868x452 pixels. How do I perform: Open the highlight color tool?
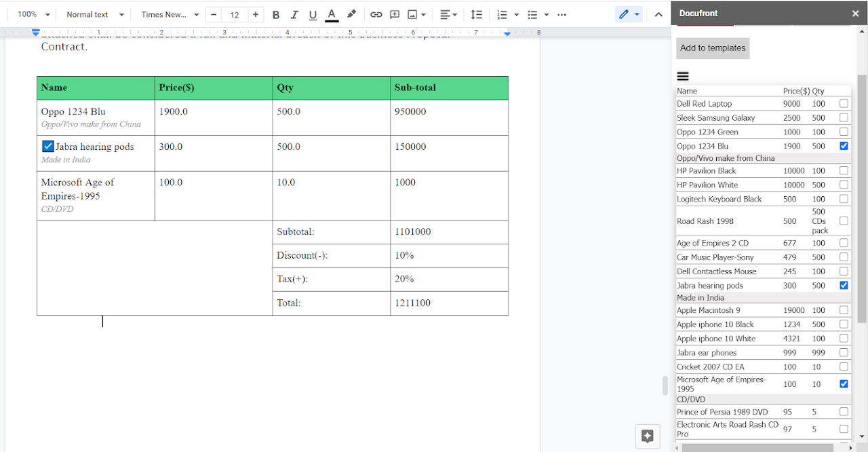click(351, 14)
